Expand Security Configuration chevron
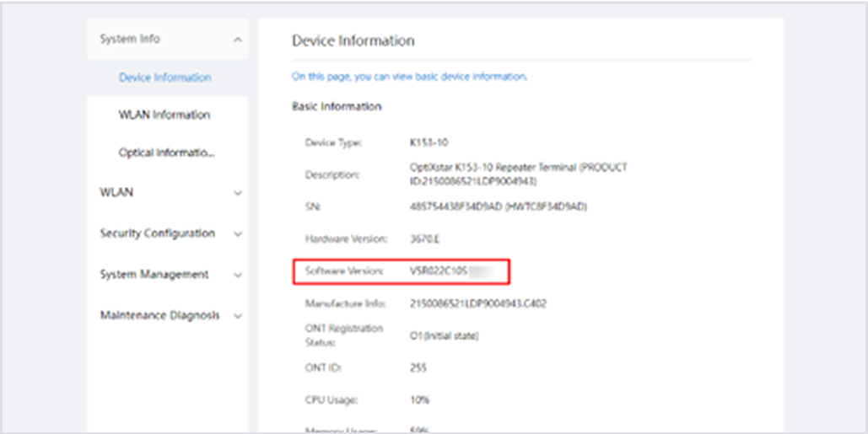Image resolution: width=868 pixels, height=434 pixels. (238, 234)
